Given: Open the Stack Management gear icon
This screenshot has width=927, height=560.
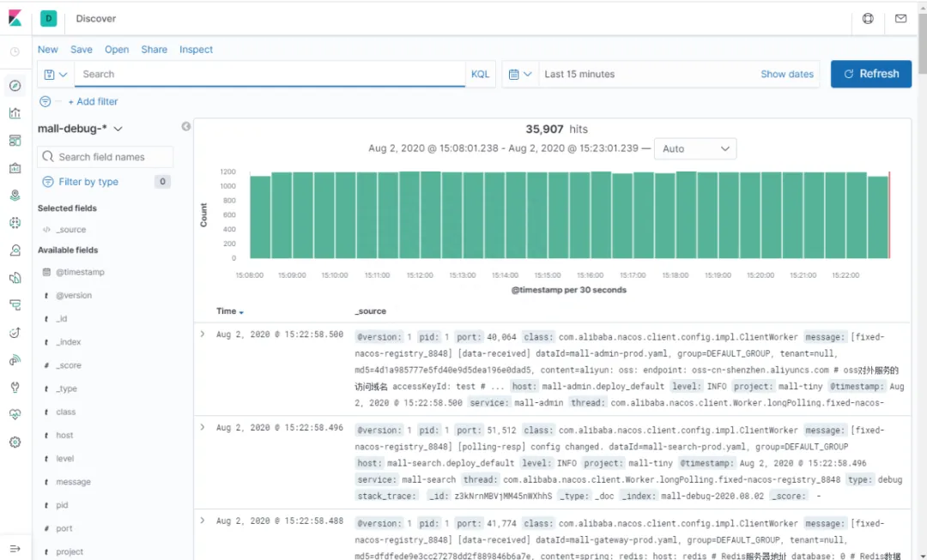Looking at the screenshot, I should point(15,443).
